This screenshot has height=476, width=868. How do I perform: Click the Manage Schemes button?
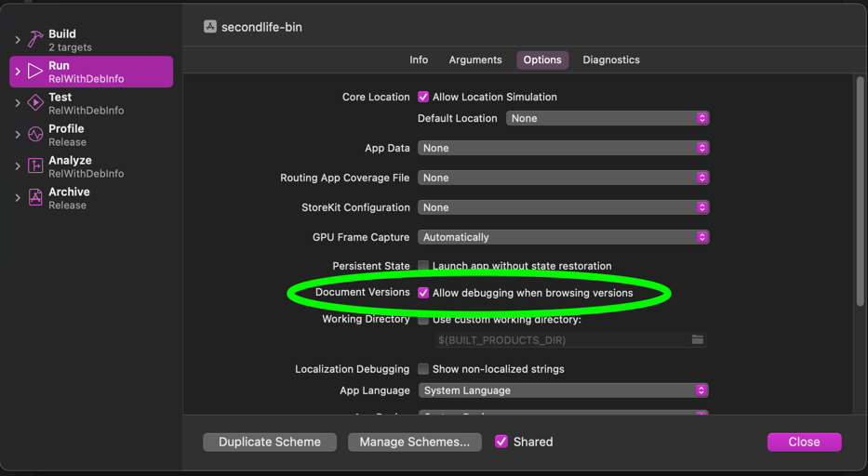point(414,442)
